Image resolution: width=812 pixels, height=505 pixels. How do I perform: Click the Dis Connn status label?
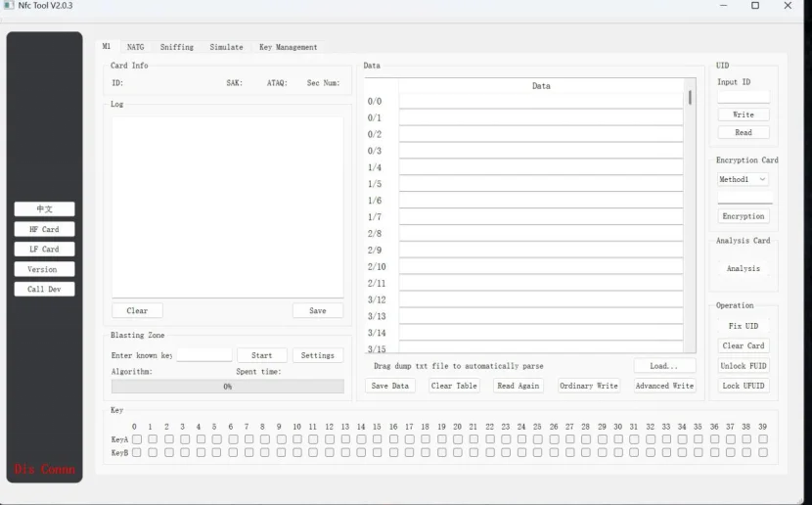pos(45,469)
